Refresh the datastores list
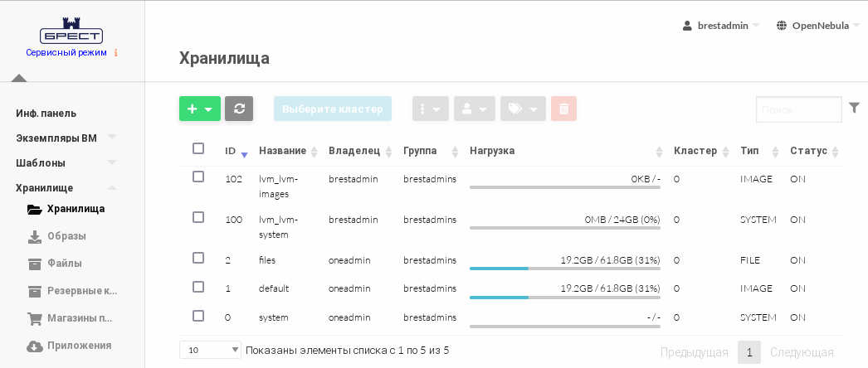 [x=239, y=109]
